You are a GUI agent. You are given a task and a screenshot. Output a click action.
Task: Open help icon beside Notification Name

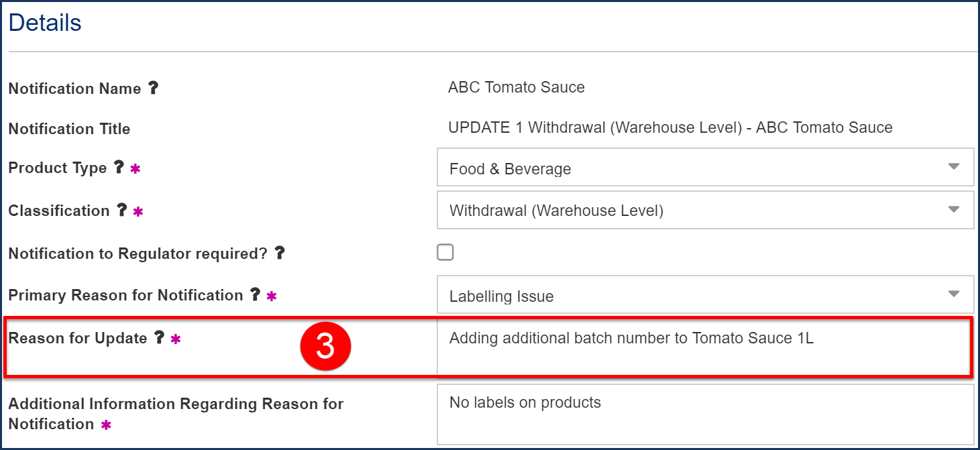153,88
